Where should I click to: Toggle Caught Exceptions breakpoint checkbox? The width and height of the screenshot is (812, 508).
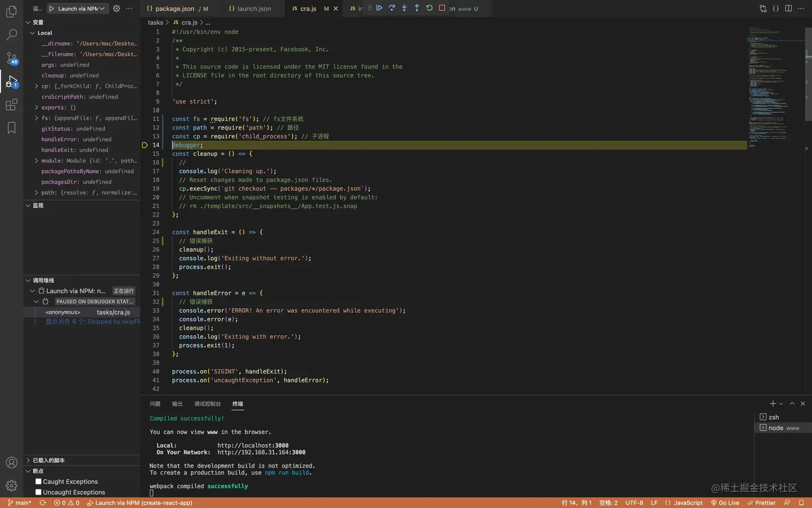pyautogui.click(x=38, y=482)
